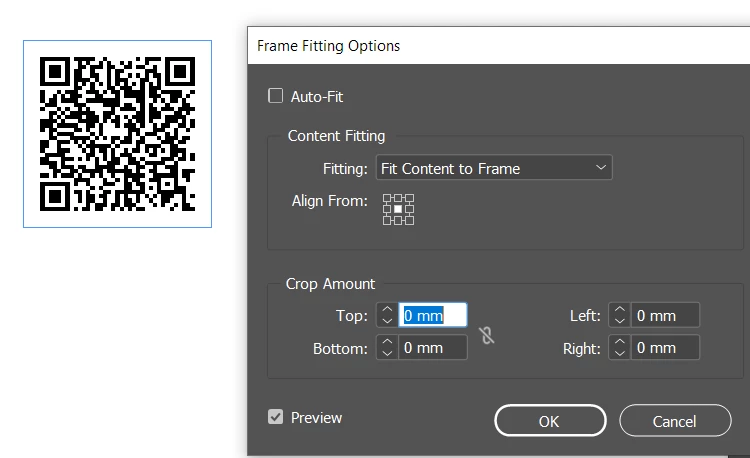The height and width of the screenshot is (458, 750).
Task: Select top-left point in Align From grid
Action: [387, 198]
